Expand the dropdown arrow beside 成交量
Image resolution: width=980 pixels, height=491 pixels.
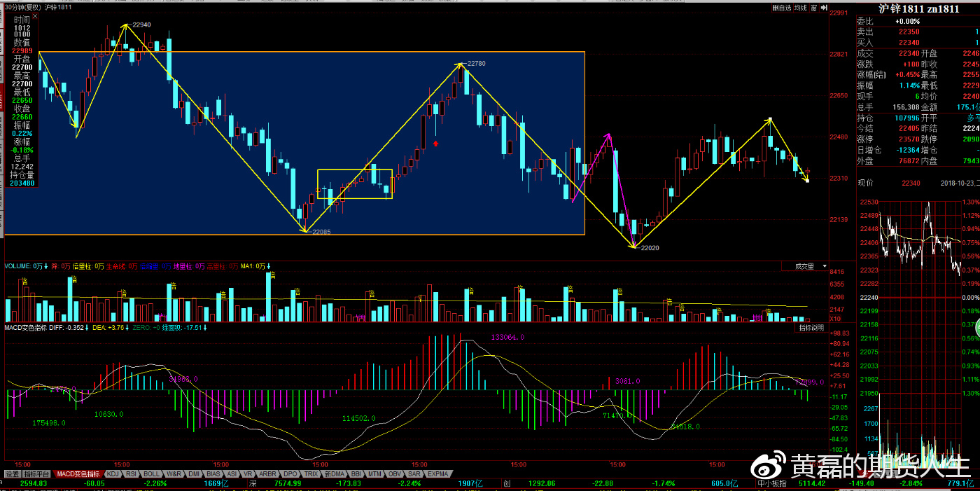coord(823,266)
